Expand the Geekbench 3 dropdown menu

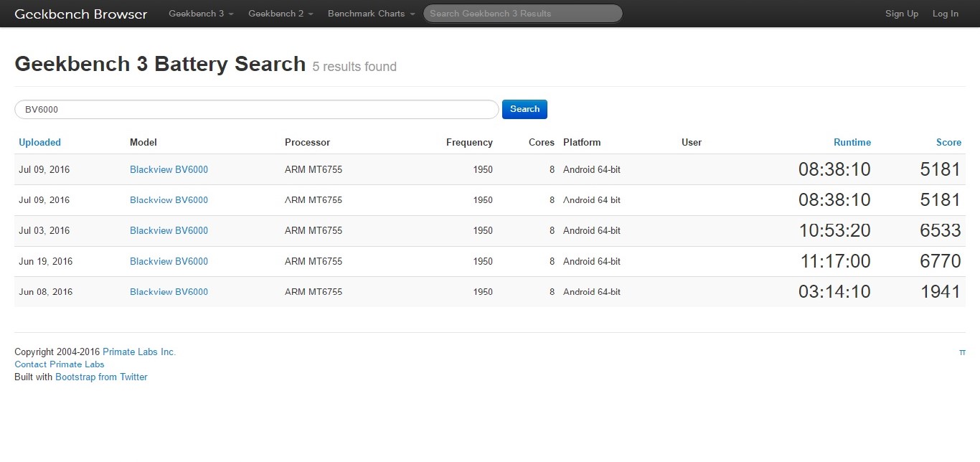[202, 14]
